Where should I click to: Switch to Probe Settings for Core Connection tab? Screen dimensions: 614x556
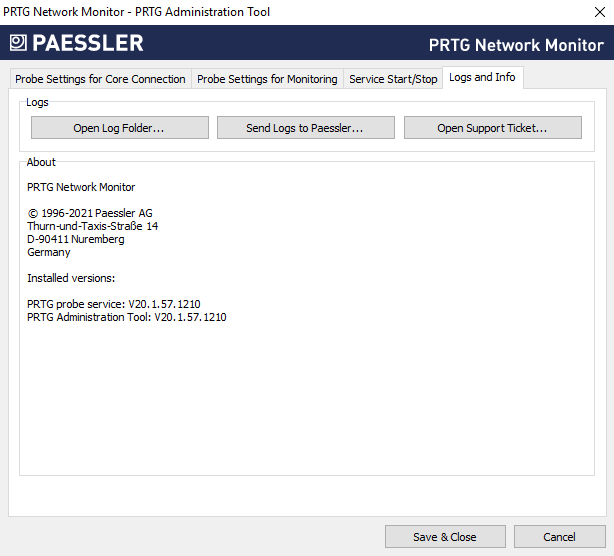pos(100,79)
